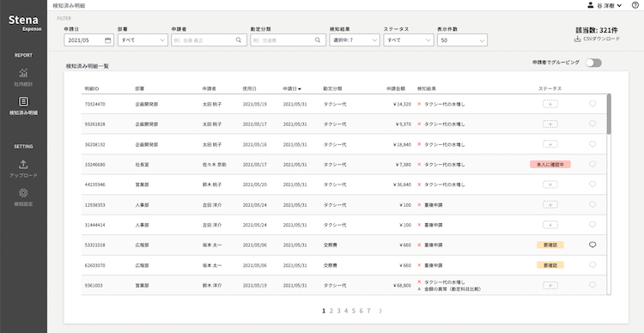
Task: Open the 社内統計 report icon
Action: [23, 73]
